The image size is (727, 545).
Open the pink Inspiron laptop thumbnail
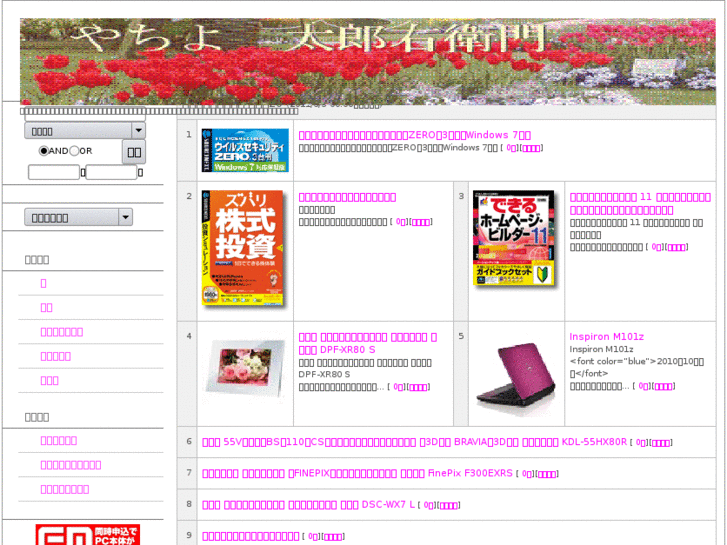pyautogui.click(x=516, y=378)
